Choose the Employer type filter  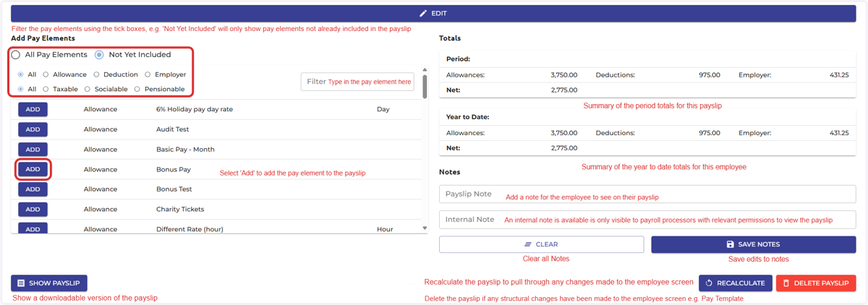[x=148, y=74]
